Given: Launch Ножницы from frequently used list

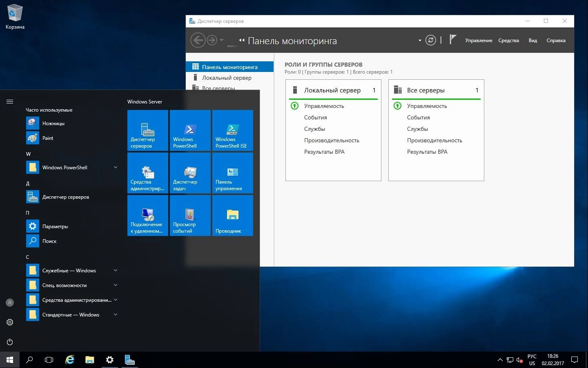Looking at the screenshot, I should coord(73,123).
